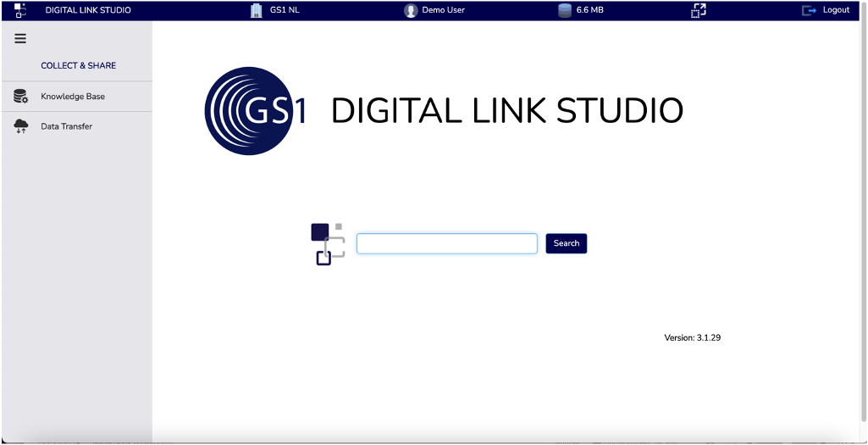Click the Data Transfer cloud icon
The width and height of the screenshot is (868, 445).
pos(21,126)
